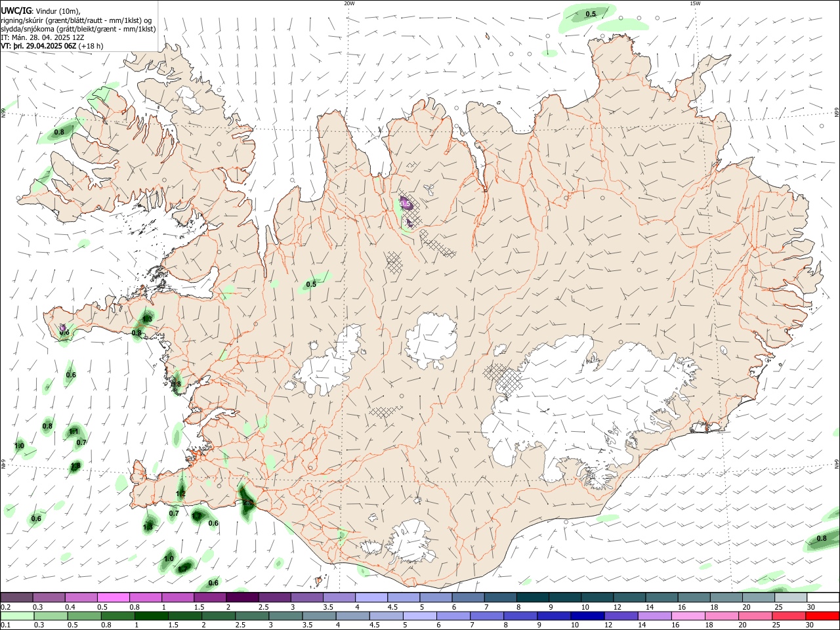Click the 'IT: Mán. 28. 04. 2025 12Z' line
The width and height of the screenshot is (840, 630).
point(42,37)
